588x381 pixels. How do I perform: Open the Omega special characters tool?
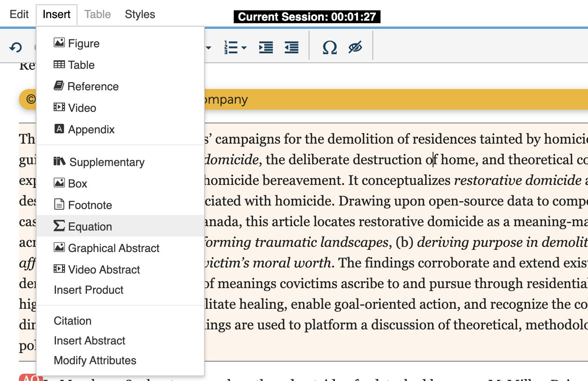click(330, 47)
